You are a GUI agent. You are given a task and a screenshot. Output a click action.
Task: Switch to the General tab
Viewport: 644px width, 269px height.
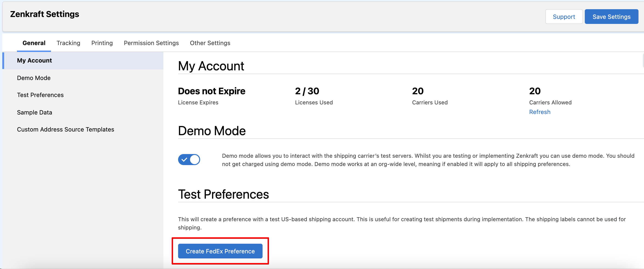click(34, 43)
